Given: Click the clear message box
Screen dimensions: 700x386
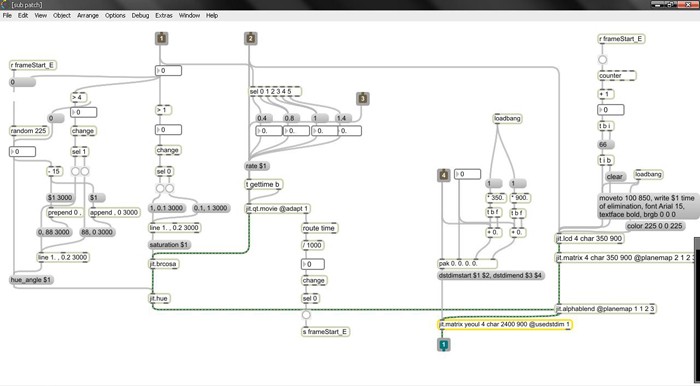Looking at the screenshot, I should (615, 177).
